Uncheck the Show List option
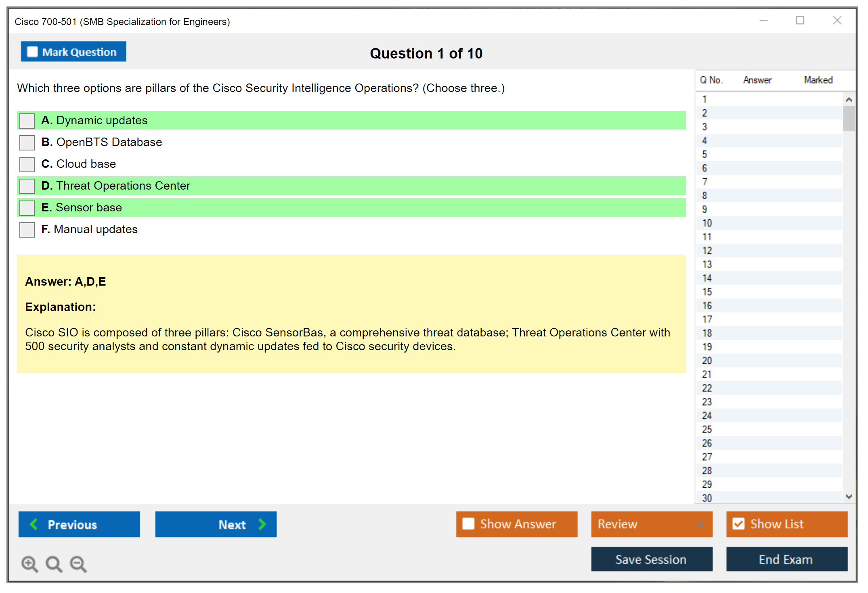This screenshot has width=868, height=593. coord(738,524)
